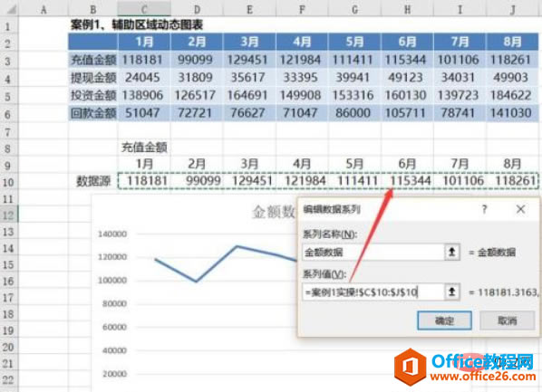The width and height of the screenshot is (542, 392).
Task: Click chart axis label 140000
Action: [x=112, y=234]
